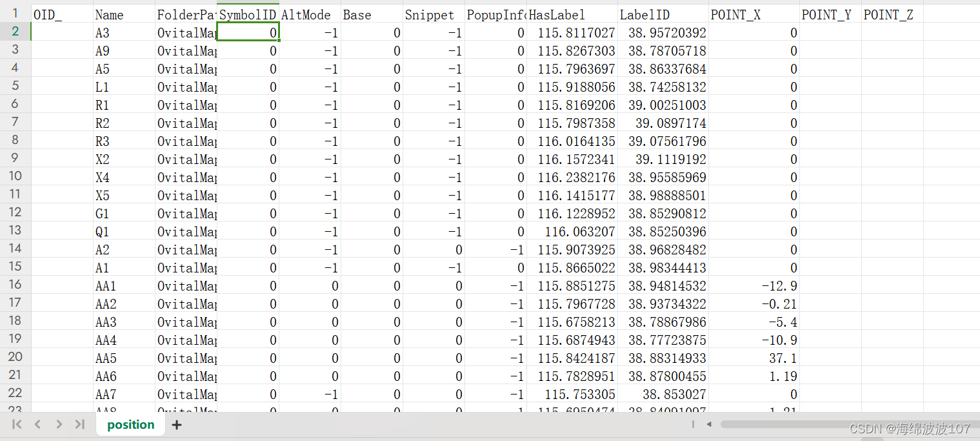Click the Name cell A9
The image size is (980, 441).
click(x=124, y=50)
